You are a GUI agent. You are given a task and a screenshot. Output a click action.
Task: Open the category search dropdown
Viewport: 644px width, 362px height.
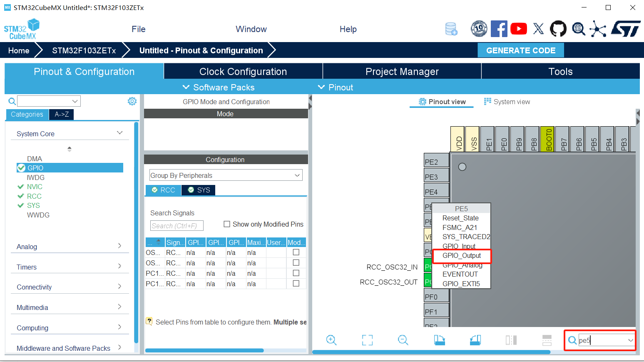coord(75,101)
